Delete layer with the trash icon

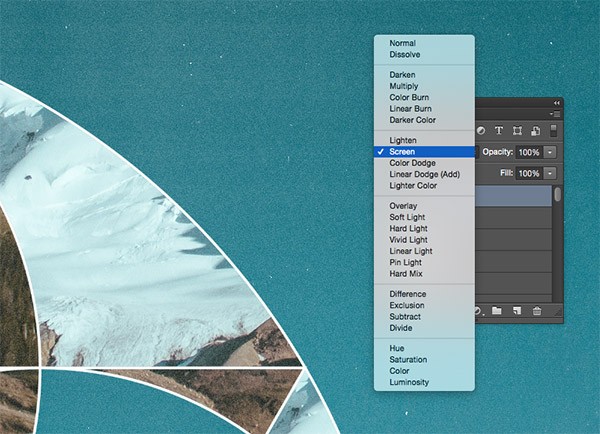(537, 311)
